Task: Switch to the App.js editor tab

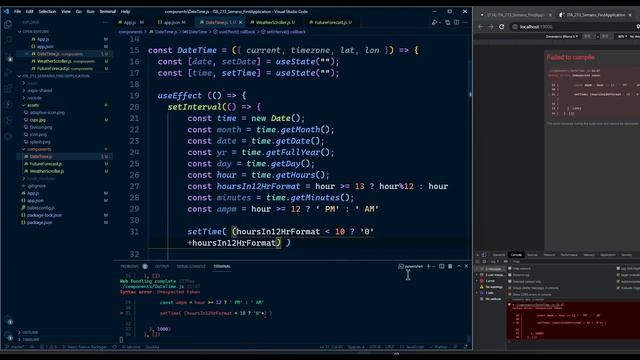Action: pos(131,22)
